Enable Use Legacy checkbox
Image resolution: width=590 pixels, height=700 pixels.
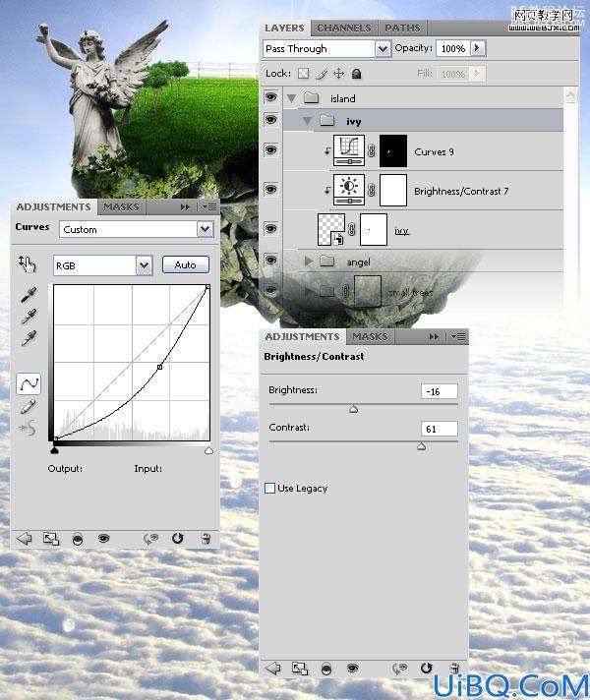(x=269, y=488)
